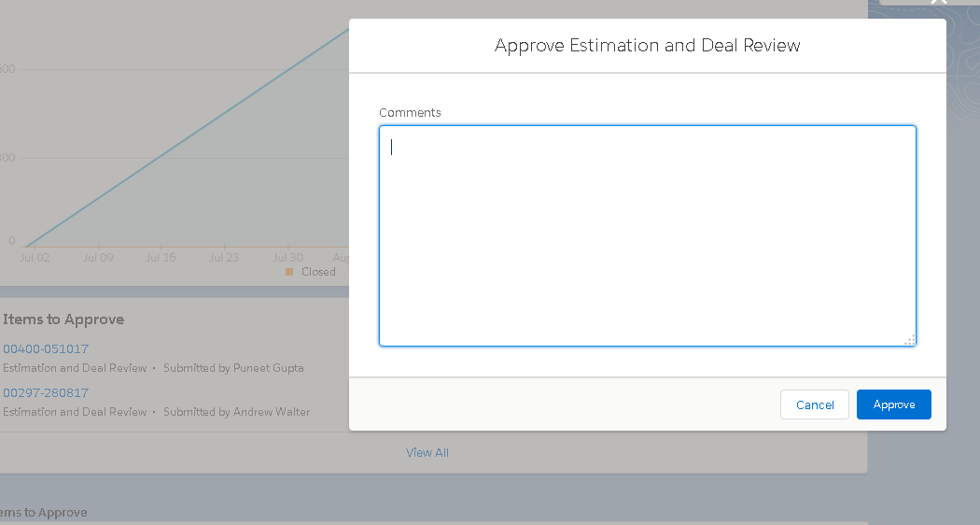Cancel the approval dialog
980x525 pixels.
(x=815, y=404)
